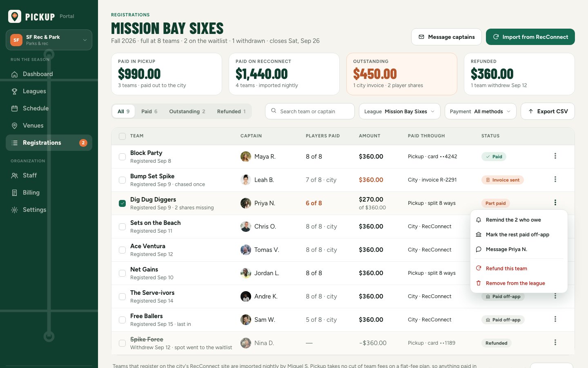The image size is (588, 368).
Task: Click the Leagues trophy icon
Action: click(x=15, y=91)
